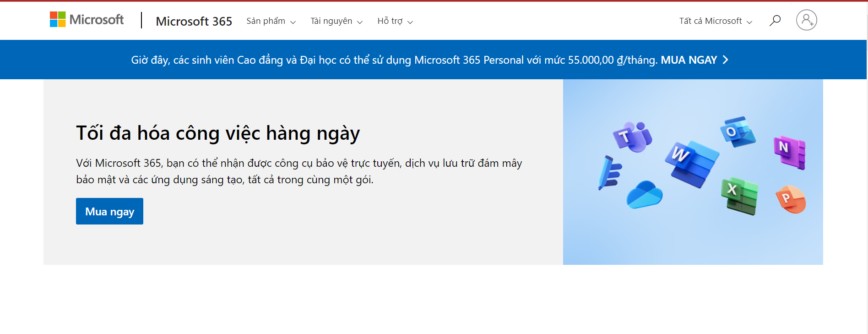
Task: Click the Excel app icon
Action: pos(740,196)
